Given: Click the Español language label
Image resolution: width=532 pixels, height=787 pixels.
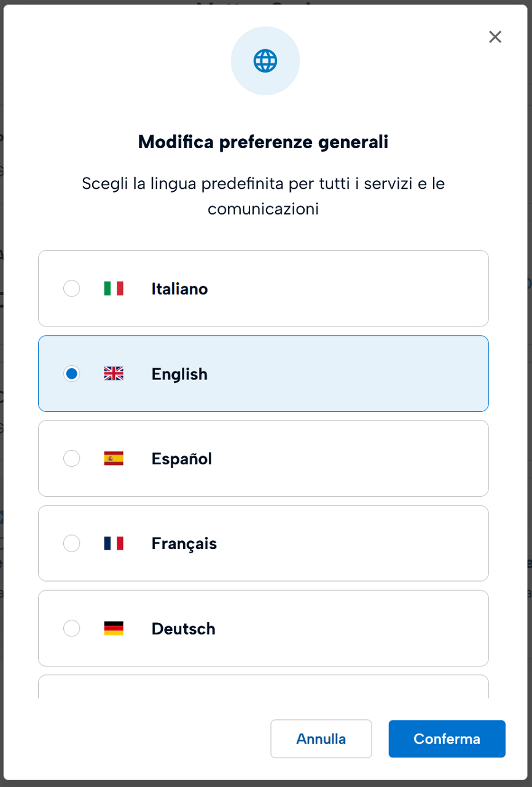Looking at the screenshot, I should [x=182, y=459].
